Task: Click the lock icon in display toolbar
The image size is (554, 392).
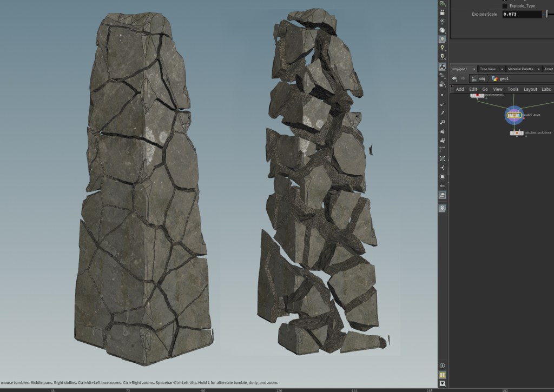Action: (443, 12)
